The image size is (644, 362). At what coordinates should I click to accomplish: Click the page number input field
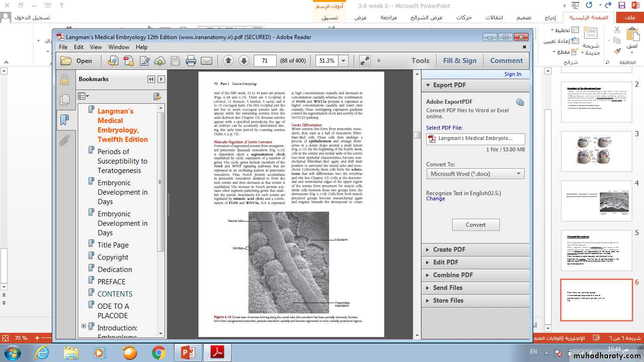pyautogui.click(x=265, y=61)
